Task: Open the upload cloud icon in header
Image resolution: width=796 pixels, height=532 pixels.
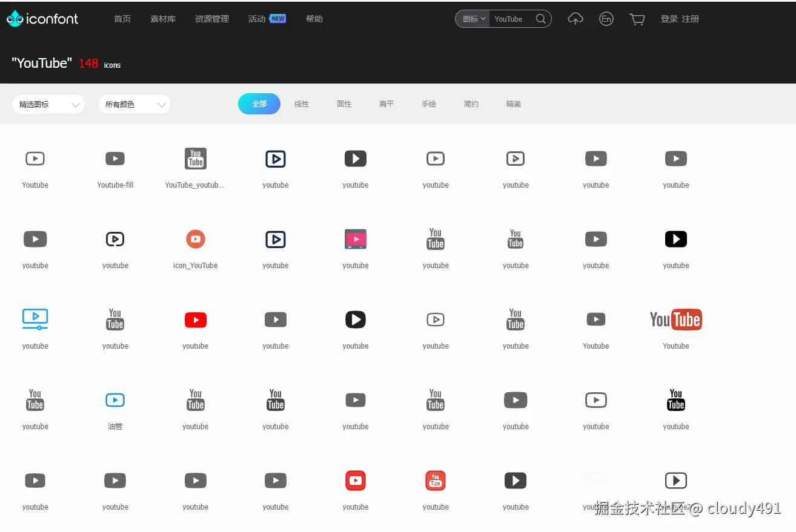Action: [575, 19]
